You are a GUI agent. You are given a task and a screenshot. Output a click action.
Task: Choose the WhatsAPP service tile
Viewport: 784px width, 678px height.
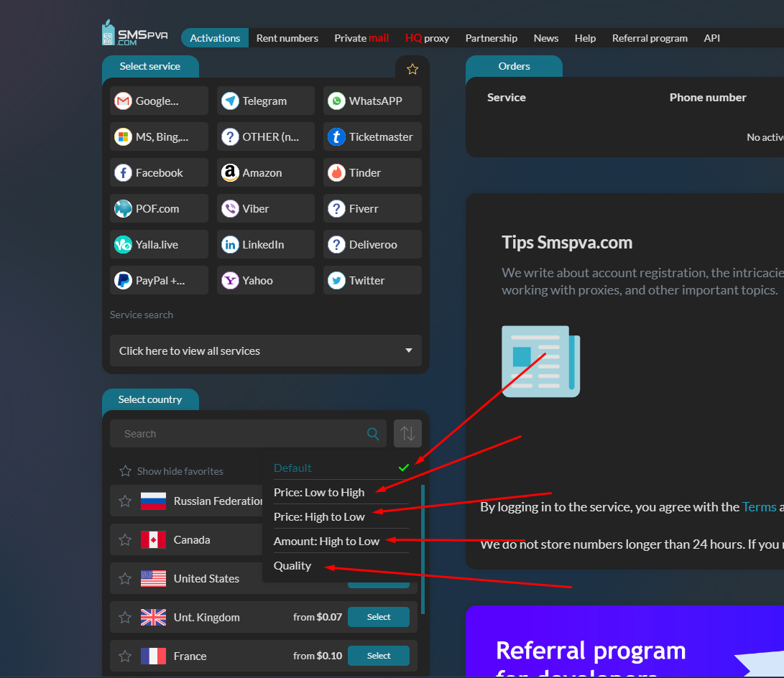tap(372, 101)
